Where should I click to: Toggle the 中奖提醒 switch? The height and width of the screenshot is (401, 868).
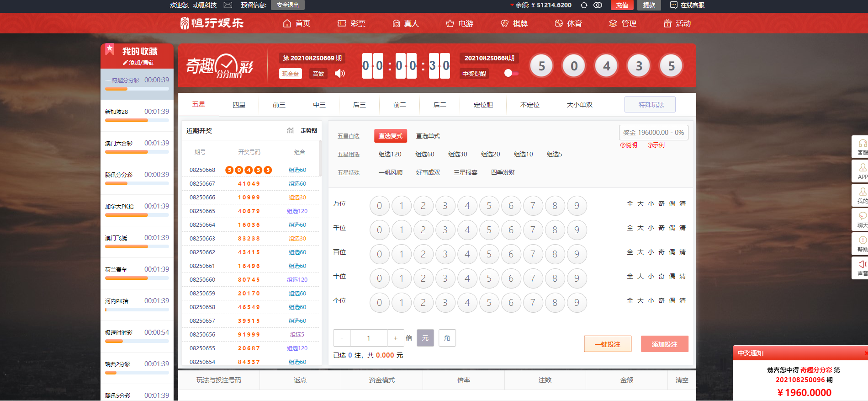point(511,73)
